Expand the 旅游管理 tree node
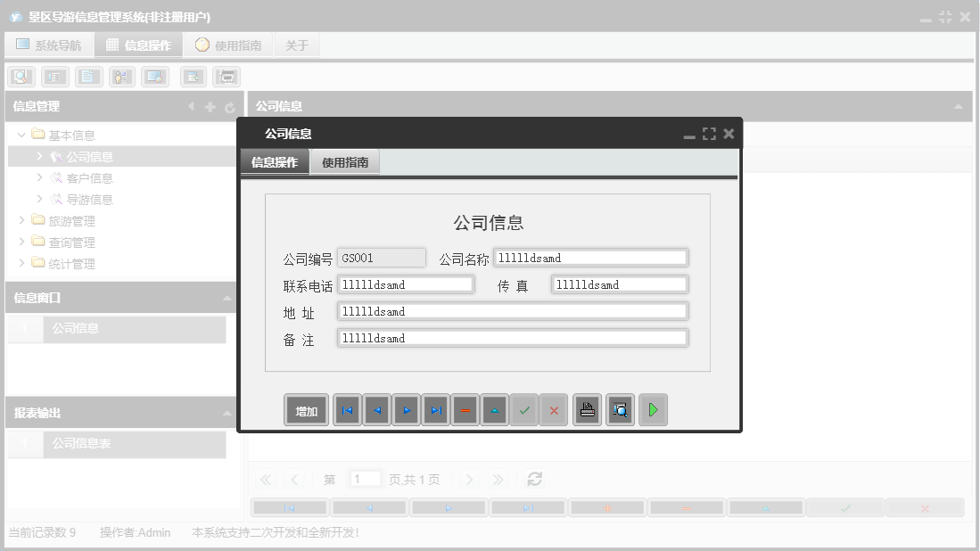 pos(22,220)
